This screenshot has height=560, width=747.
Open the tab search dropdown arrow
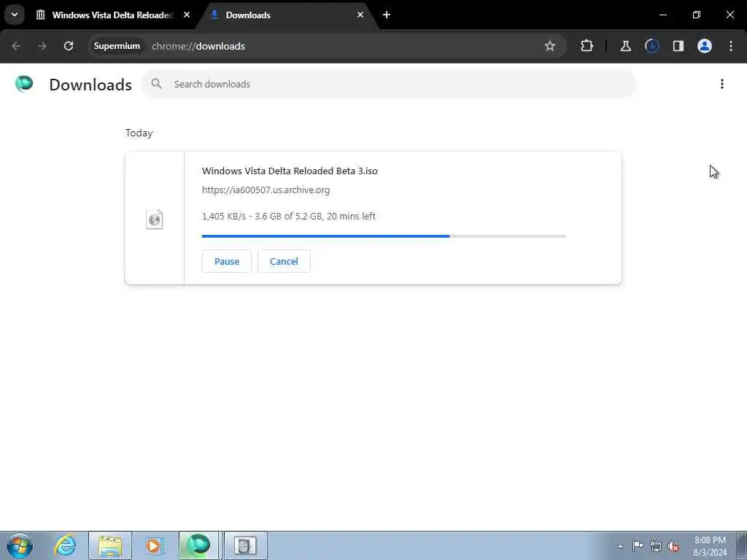(x=15, y=15)
